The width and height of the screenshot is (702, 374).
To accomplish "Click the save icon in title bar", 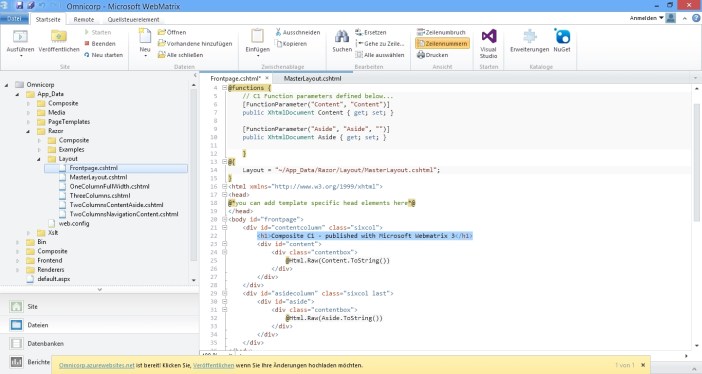I will pos(19,6).
